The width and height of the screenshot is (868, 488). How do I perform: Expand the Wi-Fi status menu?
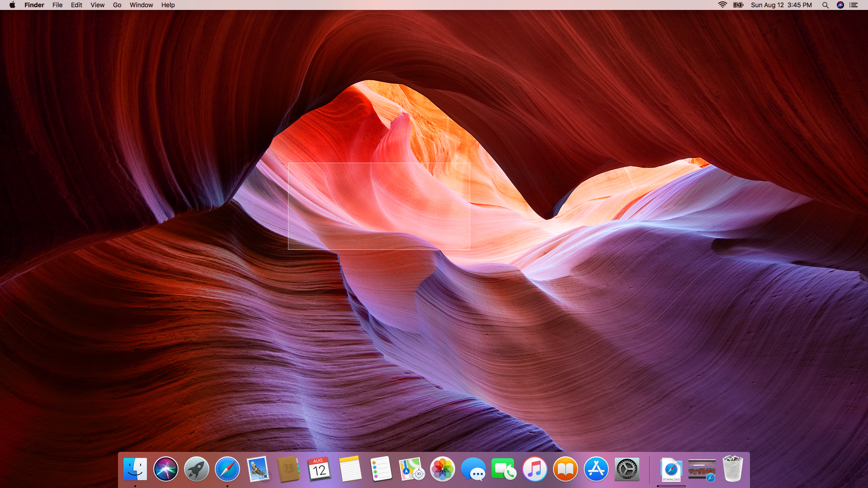pyautogui.click(x=722, y=5)
